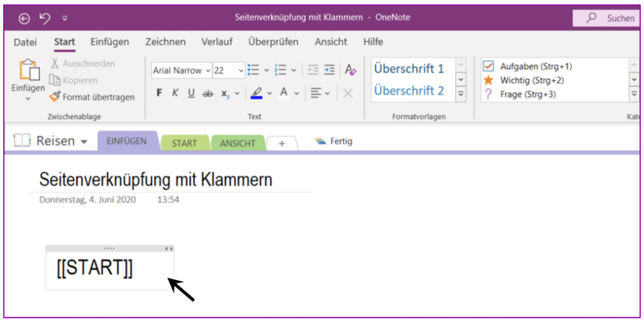The height and width of the screenshot is (322, 644).
Task: Toggle strikethrough formatting
Action: click(x=208, y=94)
